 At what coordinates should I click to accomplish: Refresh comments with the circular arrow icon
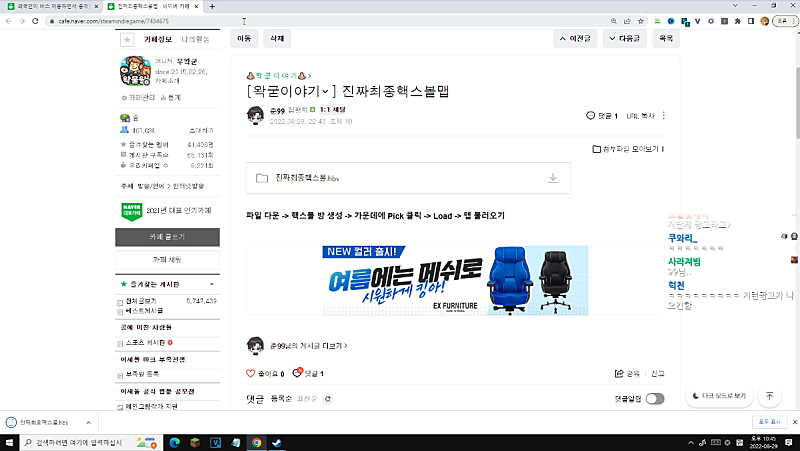click(x=327, y=399)
